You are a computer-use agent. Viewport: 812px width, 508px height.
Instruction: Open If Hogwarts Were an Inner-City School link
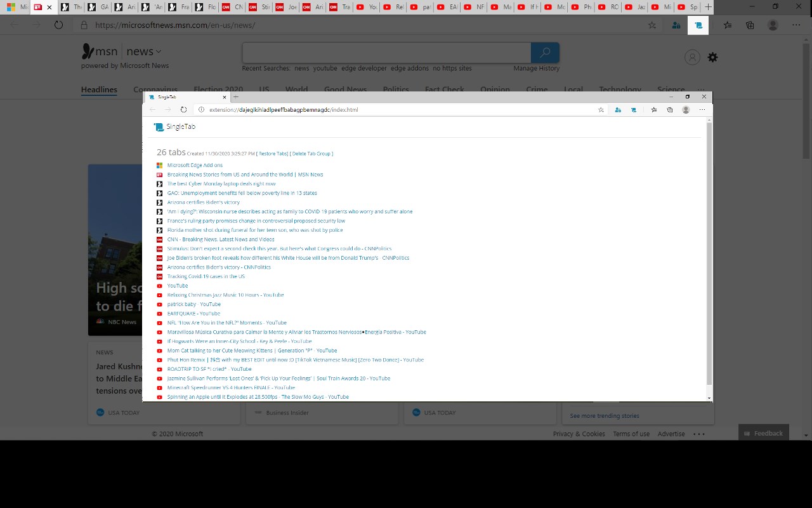(x=239, y=341)
